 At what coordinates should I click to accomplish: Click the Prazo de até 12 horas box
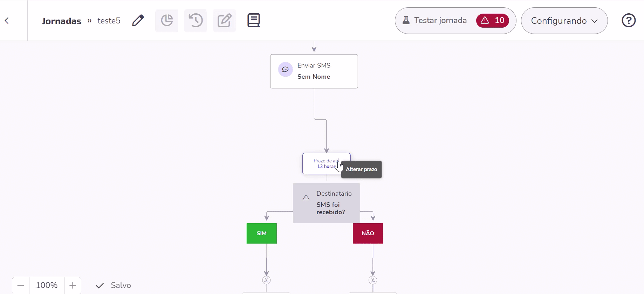click(x=326, y=163)
